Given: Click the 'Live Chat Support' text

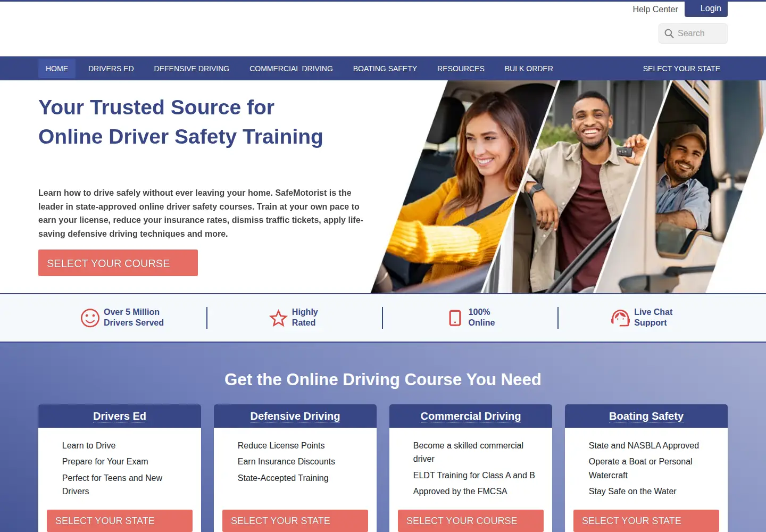Looking at the screenshot, I should pos(653,318).
